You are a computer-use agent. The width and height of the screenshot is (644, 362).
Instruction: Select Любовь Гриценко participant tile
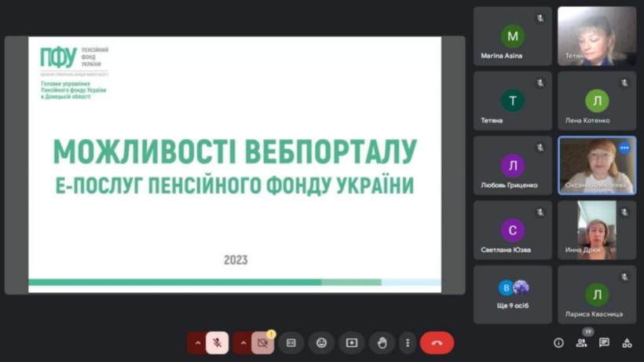pos(513,166)
